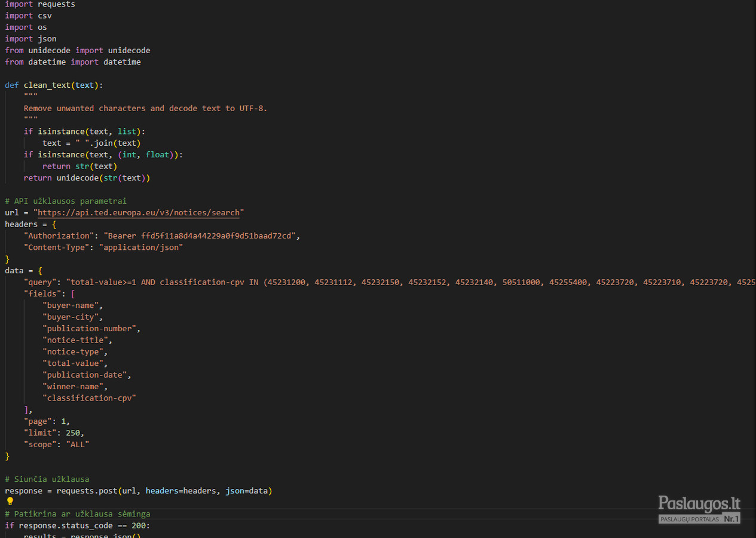The height and width of the screenshot is (538, 756).
Task: Place cursor on the 'import requests' line
Action: (x=40, y=4)
